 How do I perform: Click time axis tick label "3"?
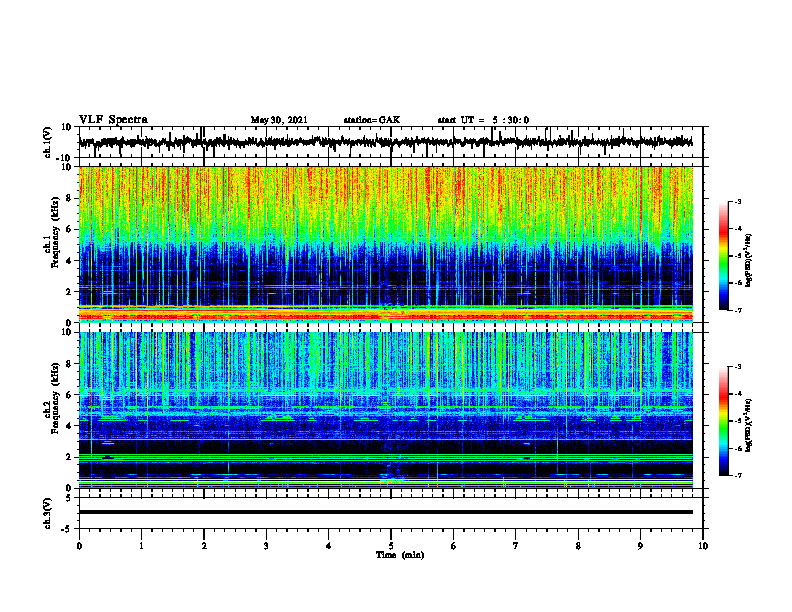coord(266,546)
